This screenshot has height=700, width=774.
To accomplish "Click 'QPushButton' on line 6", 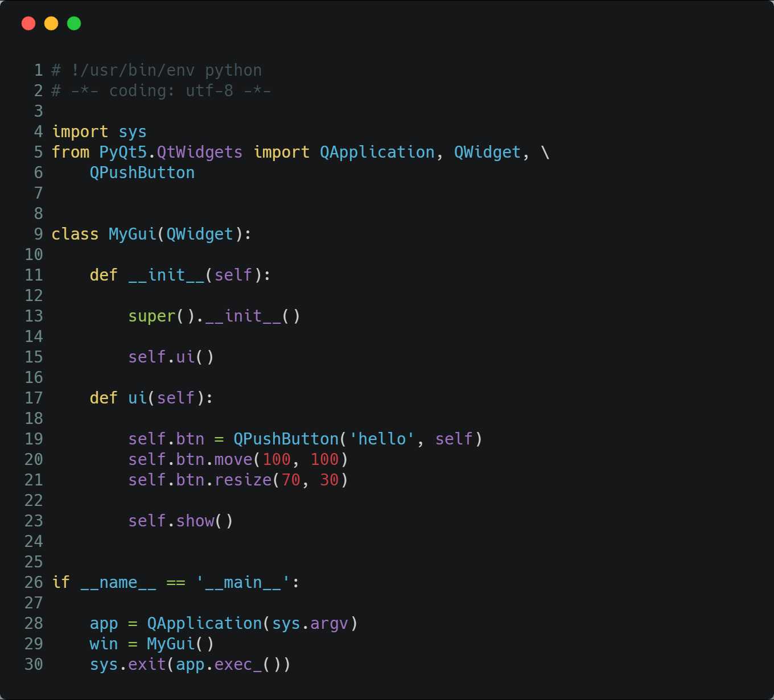I will [x=142, y=173].
